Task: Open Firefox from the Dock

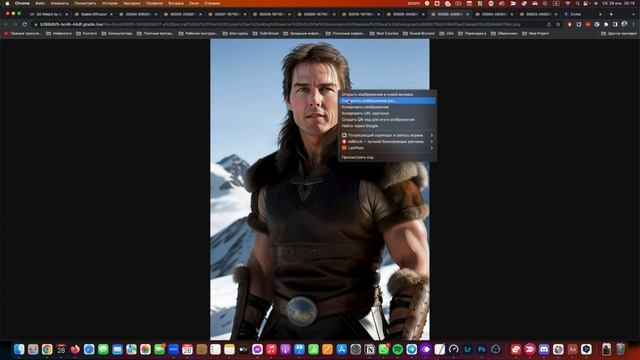Action: click(x=75, y=349)
